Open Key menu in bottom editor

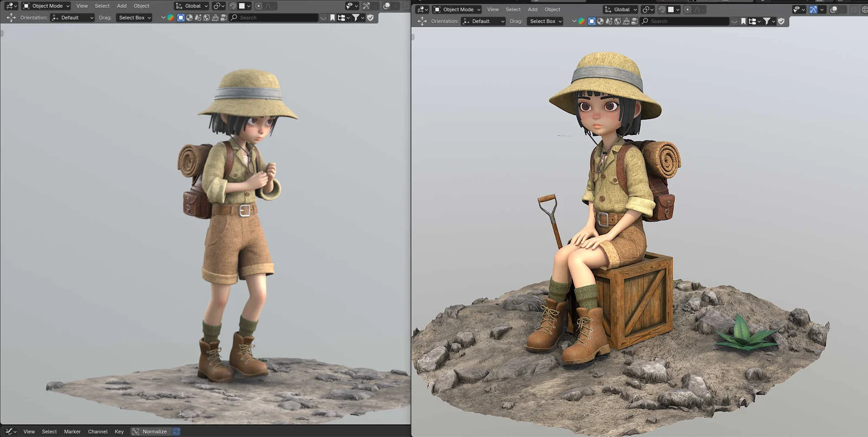tap(119, 432)
